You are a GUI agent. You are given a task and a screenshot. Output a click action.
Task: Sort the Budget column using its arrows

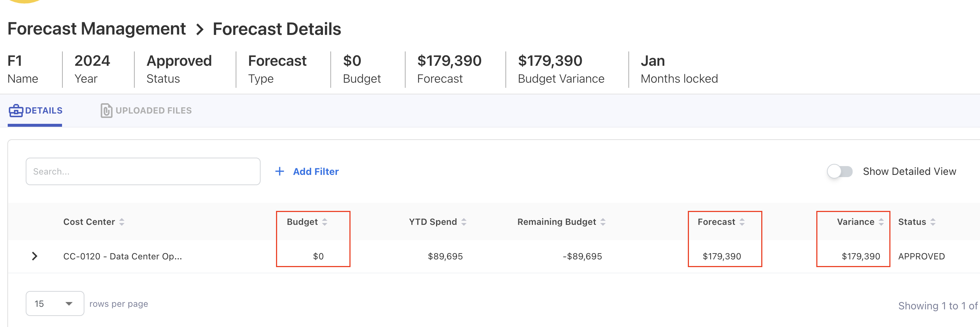coord(324,222)
